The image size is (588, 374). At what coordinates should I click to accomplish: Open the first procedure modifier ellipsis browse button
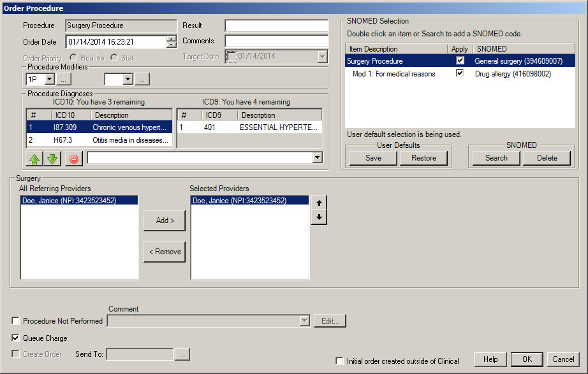[x=64, y=79]
